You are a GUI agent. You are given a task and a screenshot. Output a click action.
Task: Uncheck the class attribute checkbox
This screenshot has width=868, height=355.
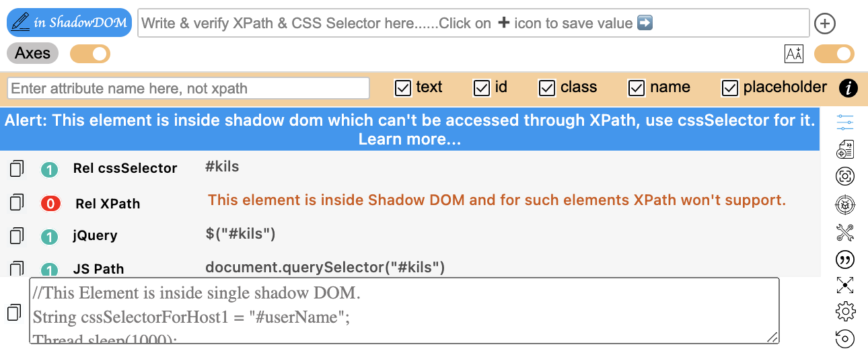(x=548, y=88)
